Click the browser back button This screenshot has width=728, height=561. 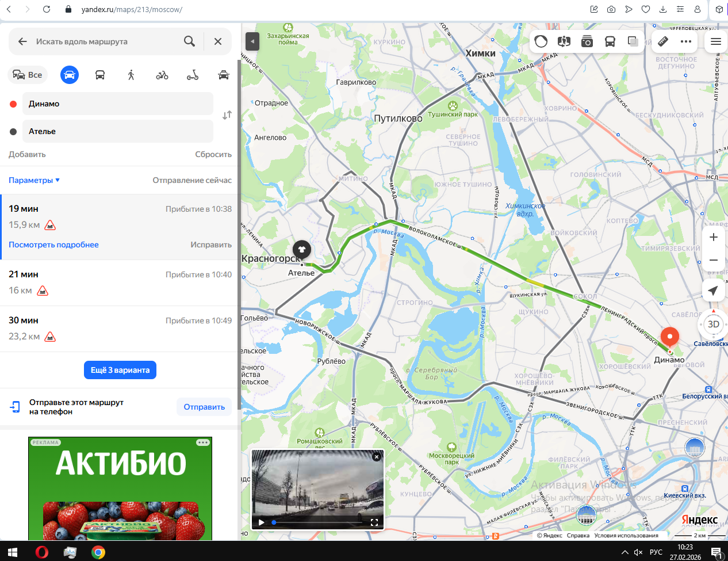pos(9,9)
